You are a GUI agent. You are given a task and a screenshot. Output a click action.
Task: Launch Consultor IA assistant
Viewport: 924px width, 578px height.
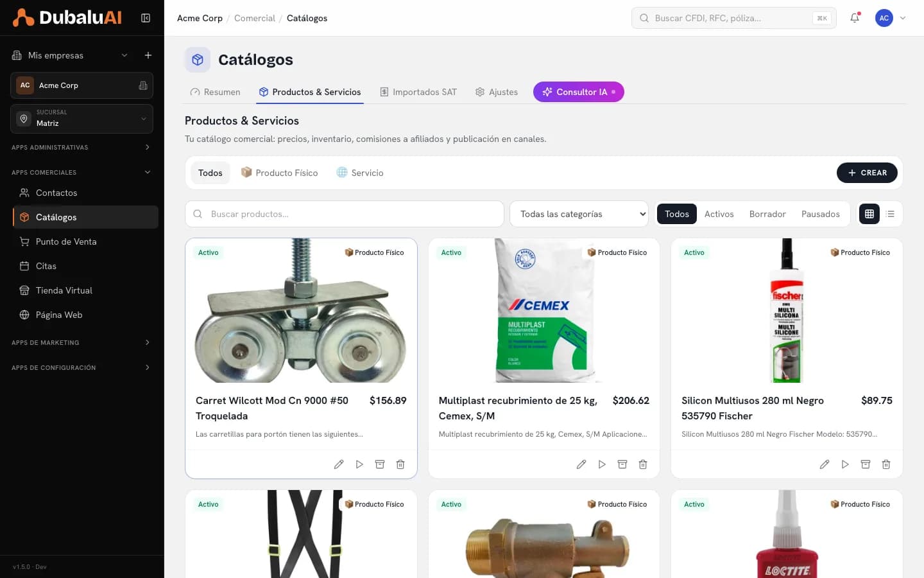click(x=579, y=92)
